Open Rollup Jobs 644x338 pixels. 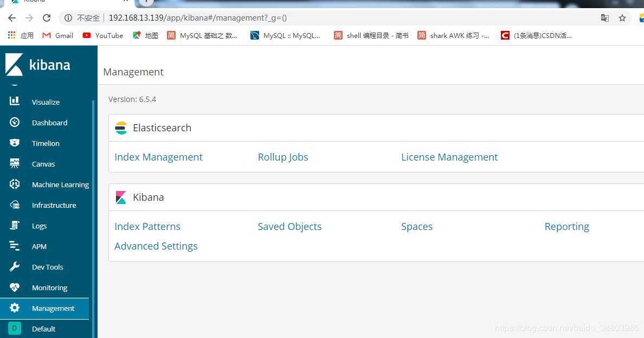tap(282, 157)
